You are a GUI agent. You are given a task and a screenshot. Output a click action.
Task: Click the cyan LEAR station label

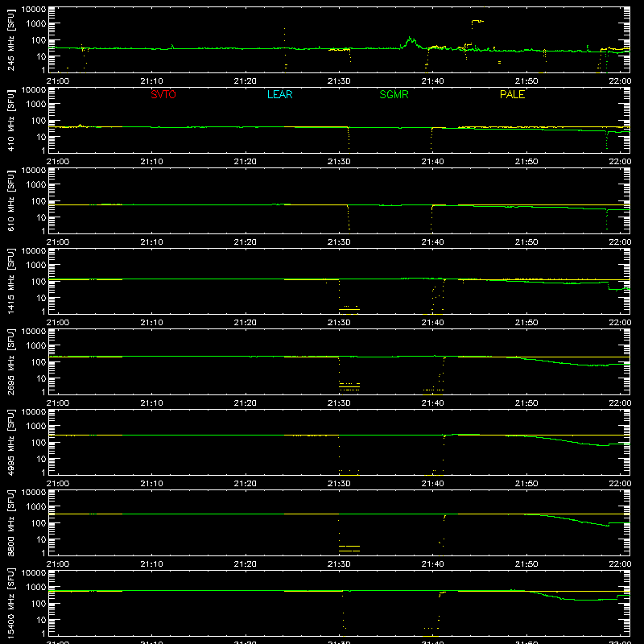(279, 94)
